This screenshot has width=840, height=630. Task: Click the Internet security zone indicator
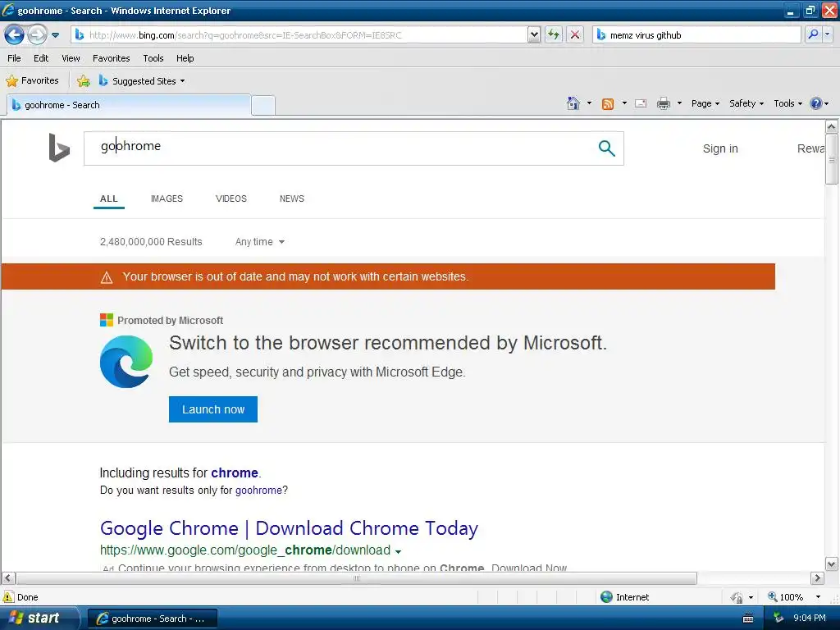pos(625,597)
